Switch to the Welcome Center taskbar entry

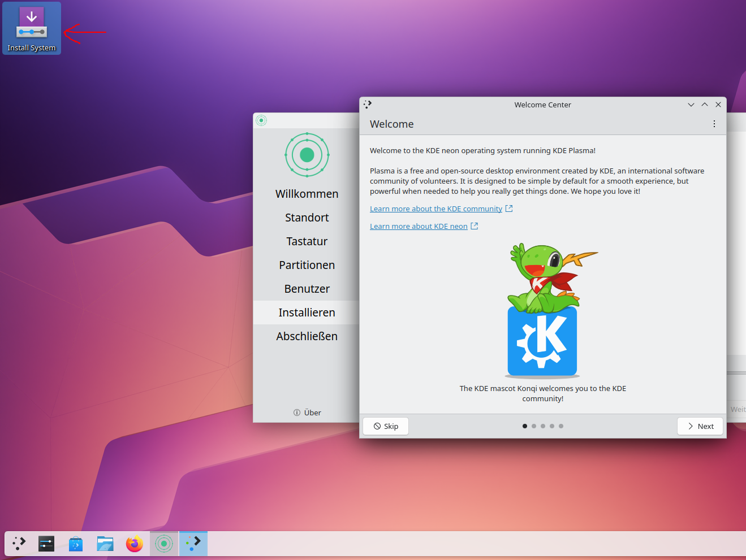pyautogui.click(x=193, y=544)
